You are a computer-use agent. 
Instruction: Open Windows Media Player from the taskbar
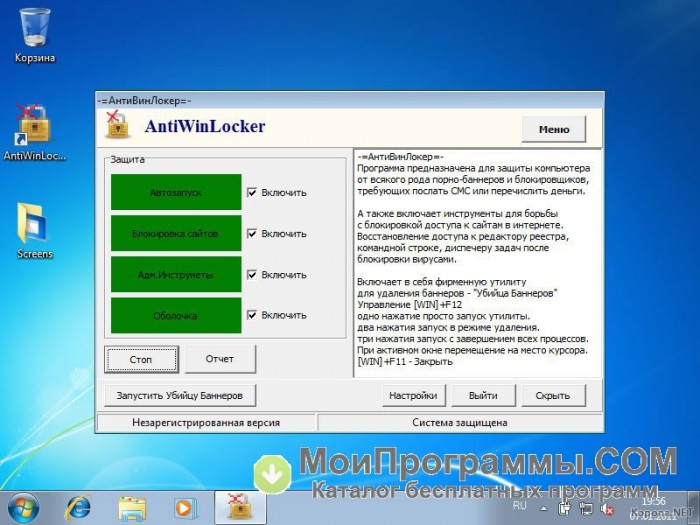pyautogui.click(x=183, y=508)
